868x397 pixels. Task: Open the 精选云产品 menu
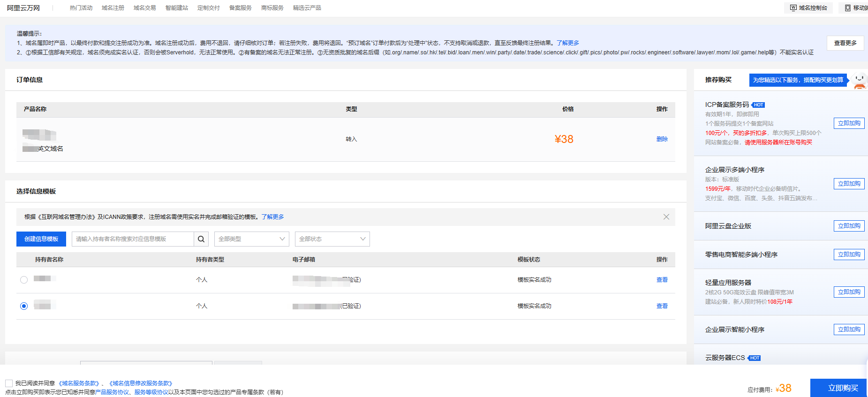pyautogui.click(x=307, y=8)
